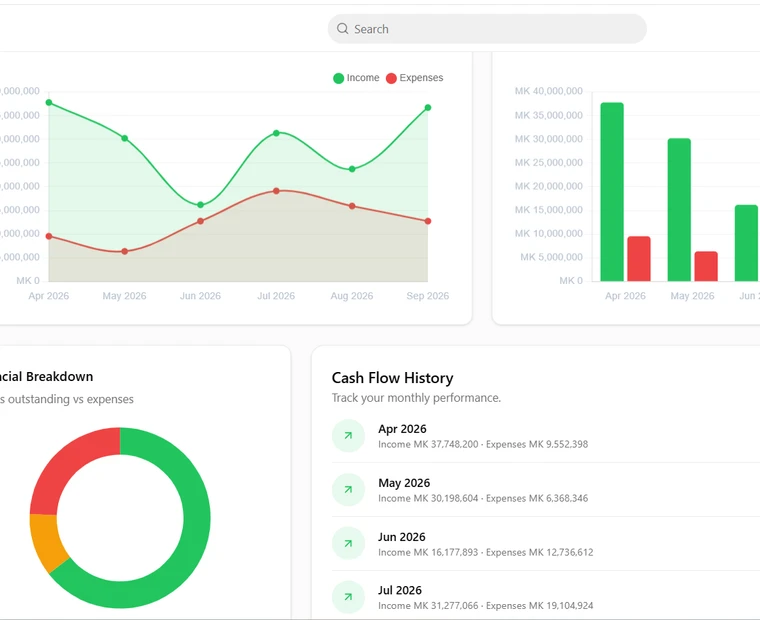
Task: Click the Aug 2026 expenses point on line chart
Action: tap(352, 206)
